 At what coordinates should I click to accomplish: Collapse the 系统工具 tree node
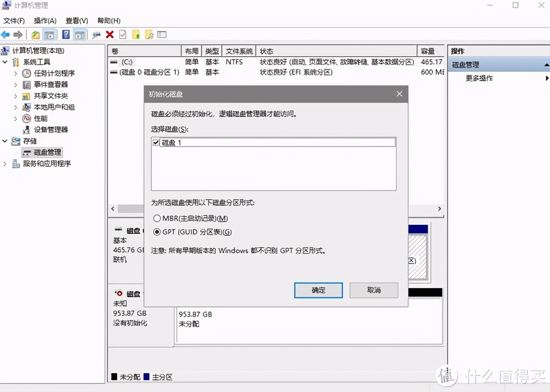(x=5, y=62)
